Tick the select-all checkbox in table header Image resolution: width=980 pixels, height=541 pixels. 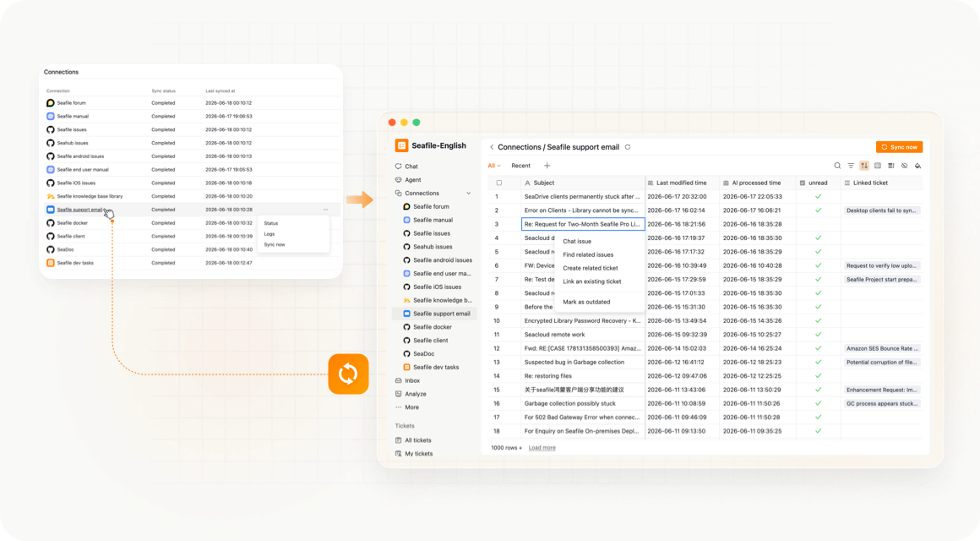point(498,183)
